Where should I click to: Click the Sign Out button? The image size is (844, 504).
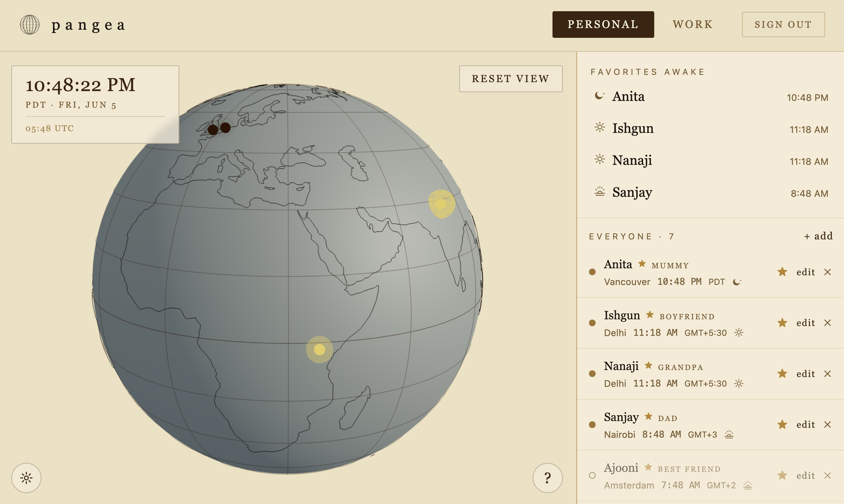pos(783,24)
